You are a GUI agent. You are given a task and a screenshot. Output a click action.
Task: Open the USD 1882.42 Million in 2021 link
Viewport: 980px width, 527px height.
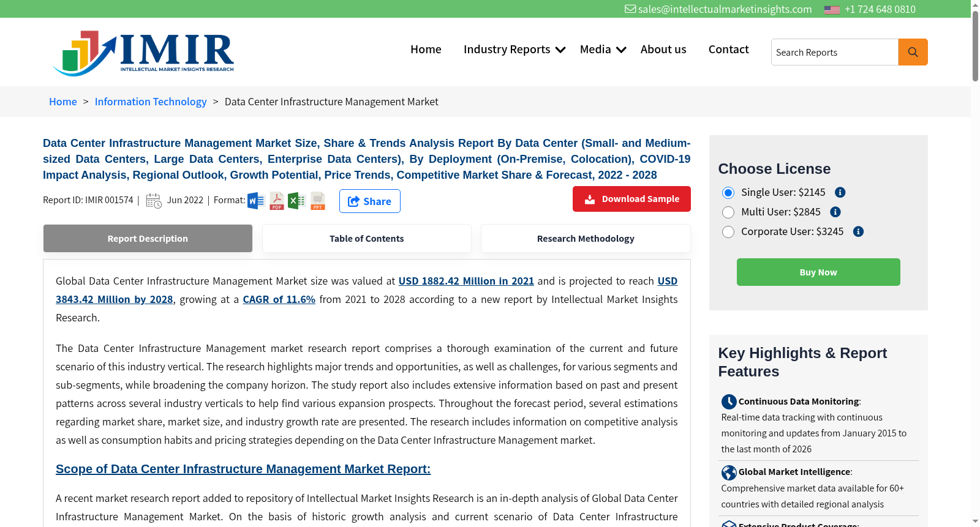(466, 281)
